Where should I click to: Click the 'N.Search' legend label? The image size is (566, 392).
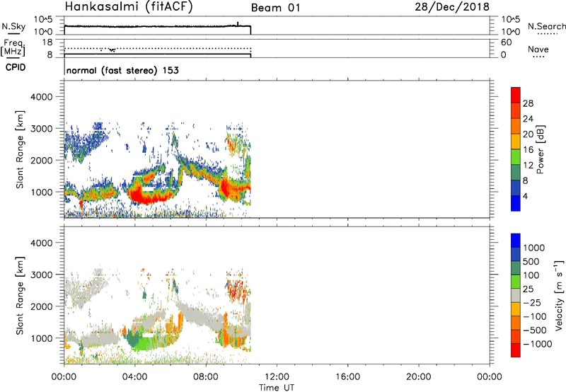pos(546,26)
